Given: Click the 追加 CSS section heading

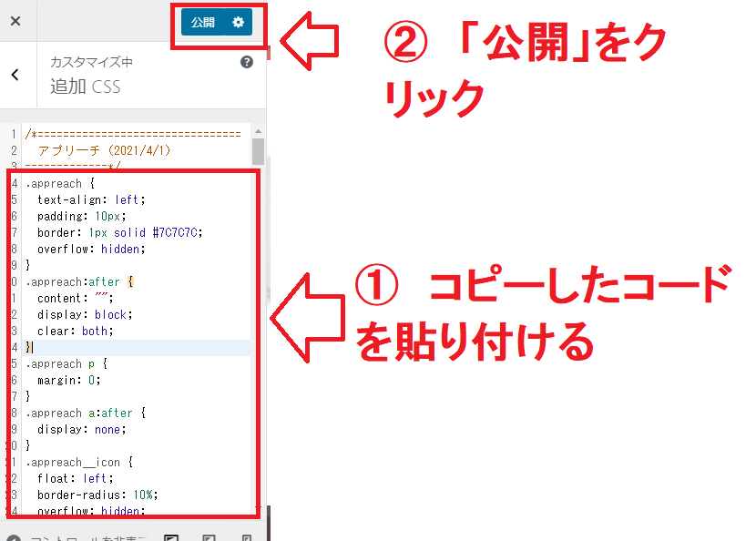Looking at the screenshot, I should point(85,87).
